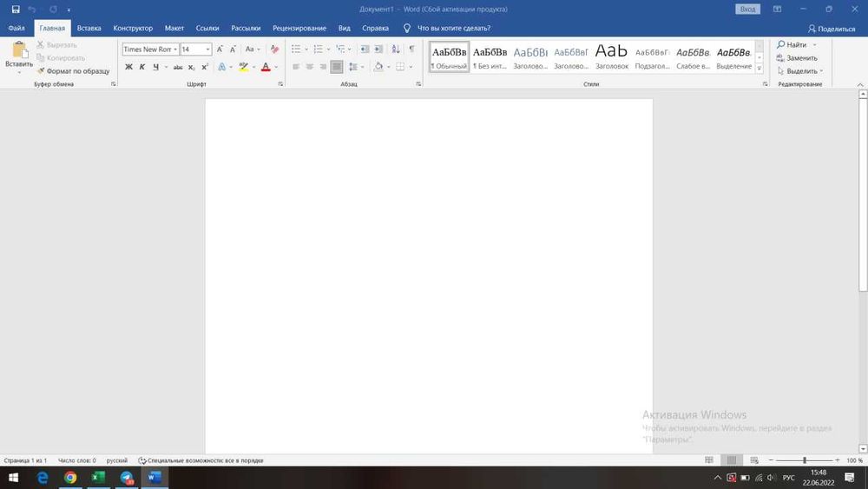Expand the font color dropdown arrow
868x489 pixels.
276,67
